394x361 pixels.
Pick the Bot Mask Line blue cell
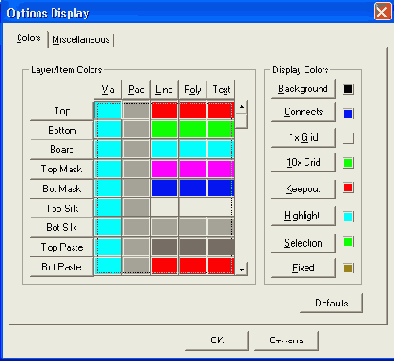point(164,188)
